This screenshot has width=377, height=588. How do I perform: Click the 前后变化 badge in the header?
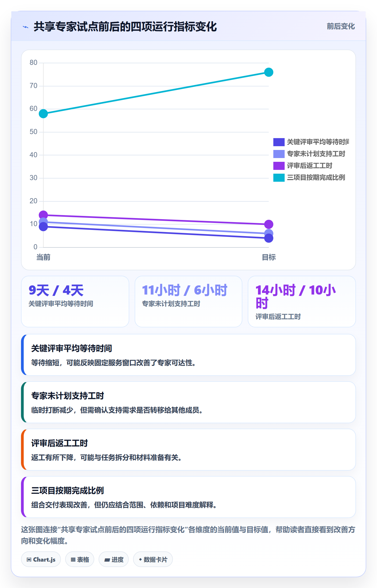(x=341, y=26)
